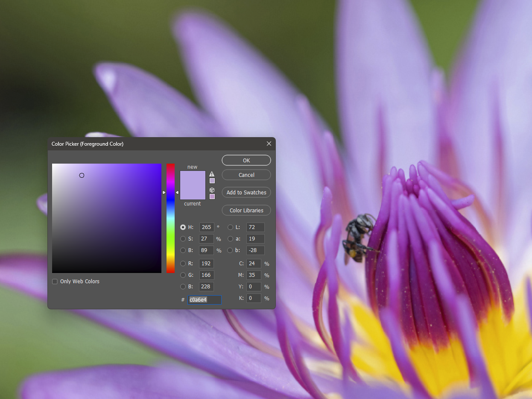
Task: Select the S (saturation) radio button
Action: click(183, 239)
